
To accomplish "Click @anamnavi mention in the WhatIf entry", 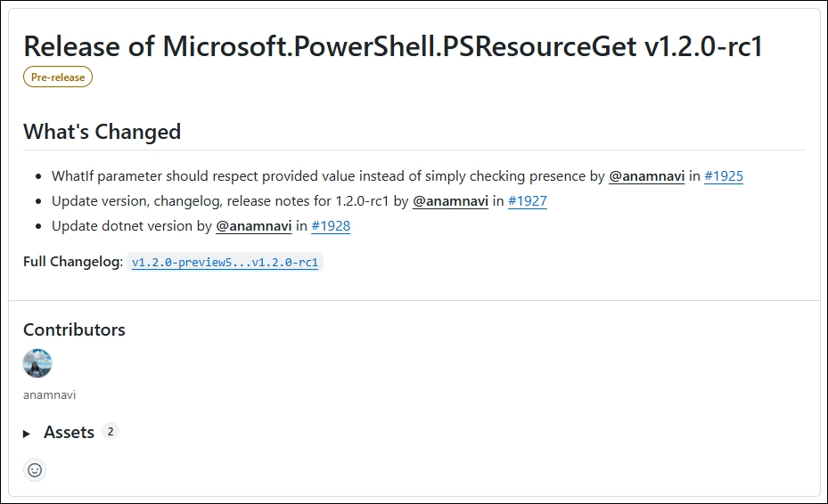I will 646,176.
